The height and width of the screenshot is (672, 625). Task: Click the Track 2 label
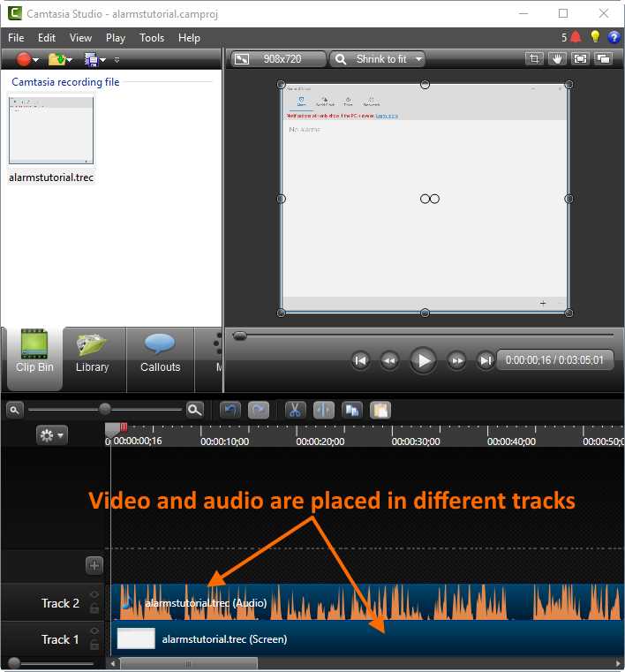[x=60, y=603]
